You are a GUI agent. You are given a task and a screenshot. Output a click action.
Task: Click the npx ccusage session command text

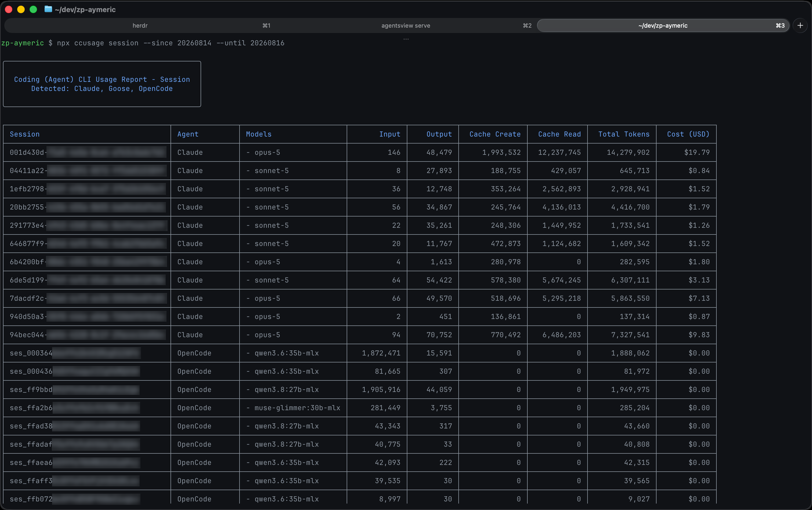tap(98, 43)
